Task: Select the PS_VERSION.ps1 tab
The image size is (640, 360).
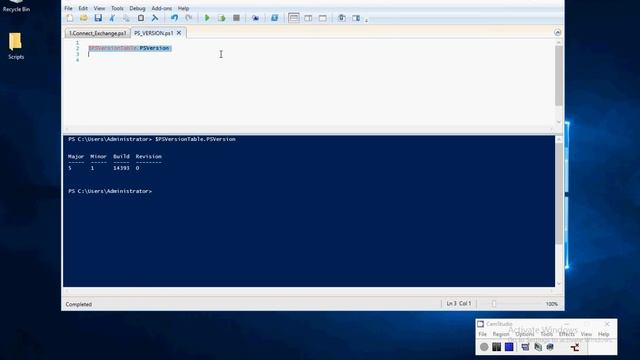Action: click(x=153, y=33)
